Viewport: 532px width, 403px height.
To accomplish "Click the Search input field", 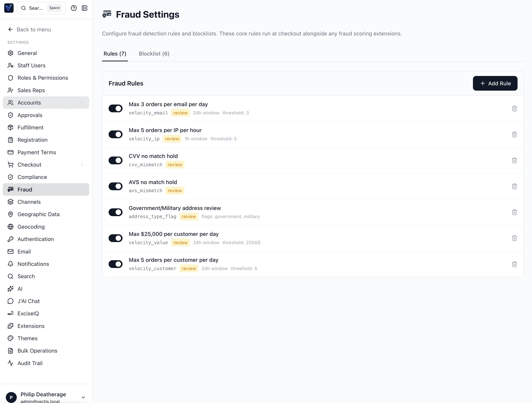I will point(36,8).
